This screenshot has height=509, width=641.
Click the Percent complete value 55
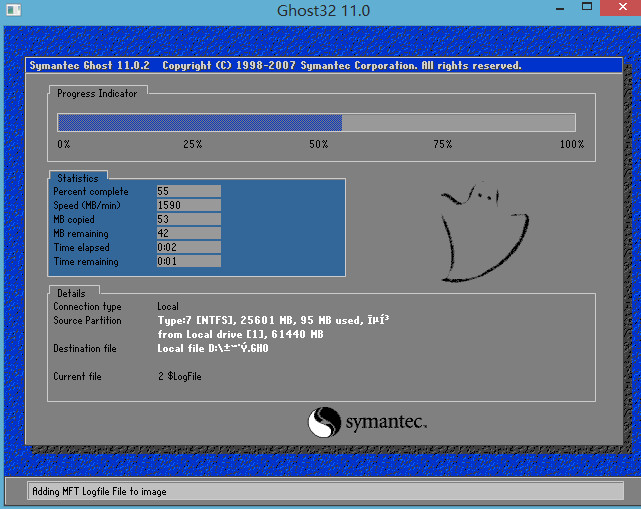(x=188, y=191)
